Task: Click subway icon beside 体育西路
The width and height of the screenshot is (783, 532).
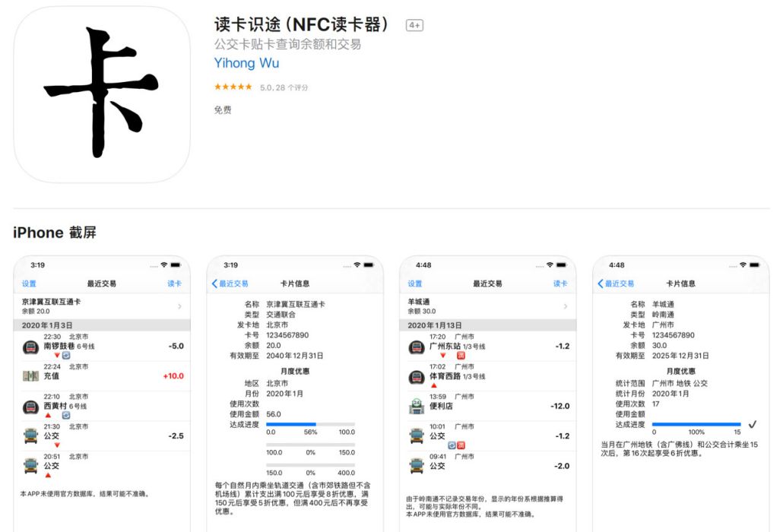Action: [x=417, y=377]
